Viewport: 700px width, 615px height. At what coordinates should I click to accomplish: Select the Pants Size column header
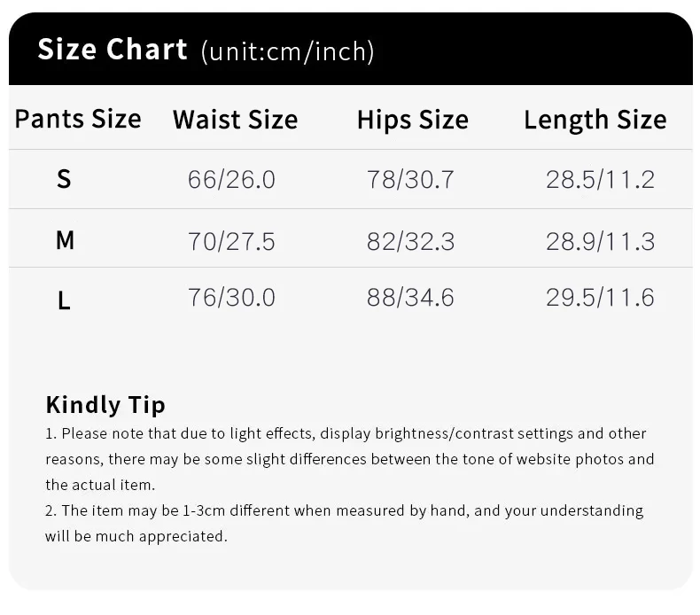[x=78, y=119]
